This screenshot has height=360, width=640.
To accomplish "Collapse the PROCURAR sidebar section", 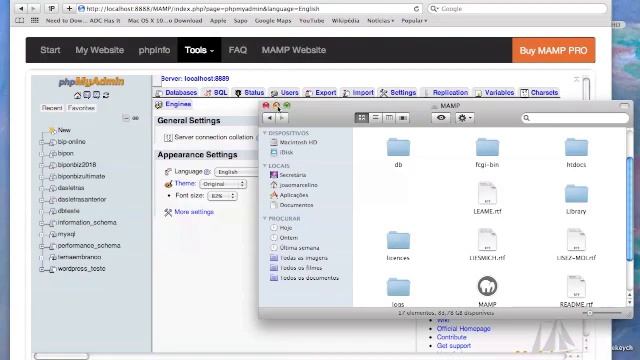I will 264,218.
